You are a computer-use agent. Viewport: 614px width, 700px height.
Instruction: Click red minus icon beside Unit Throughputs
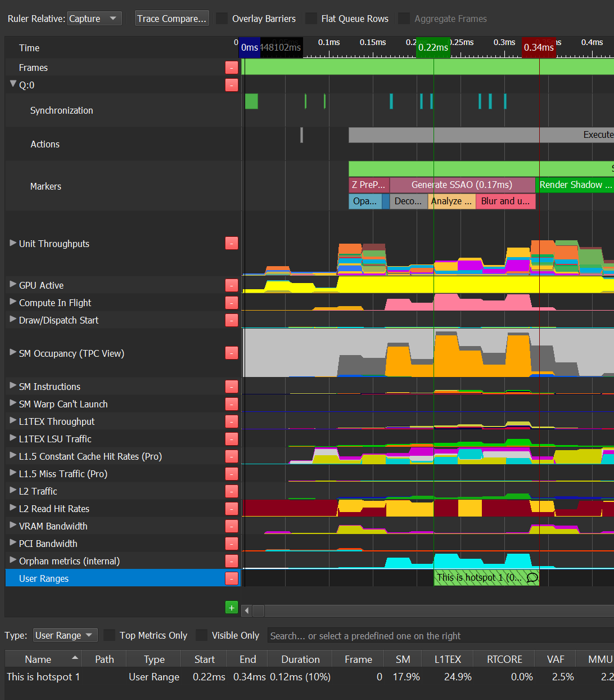tap(231, 243)
